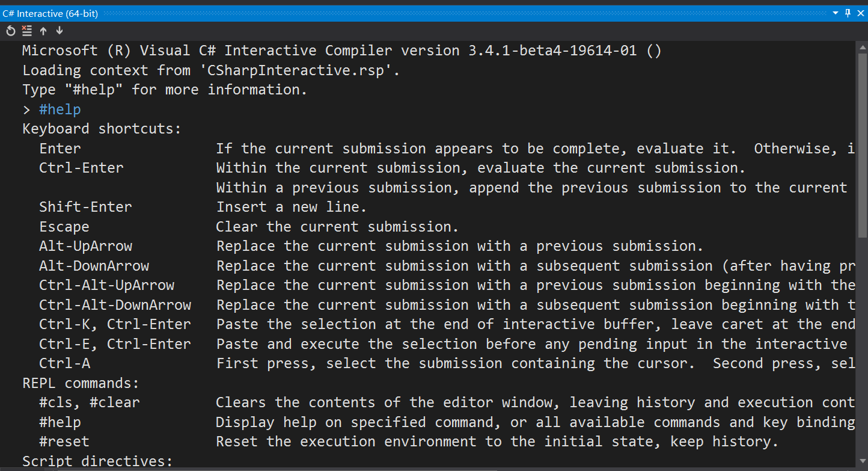Click the 'Shift-Enter' shortcut label

point(85,207)
